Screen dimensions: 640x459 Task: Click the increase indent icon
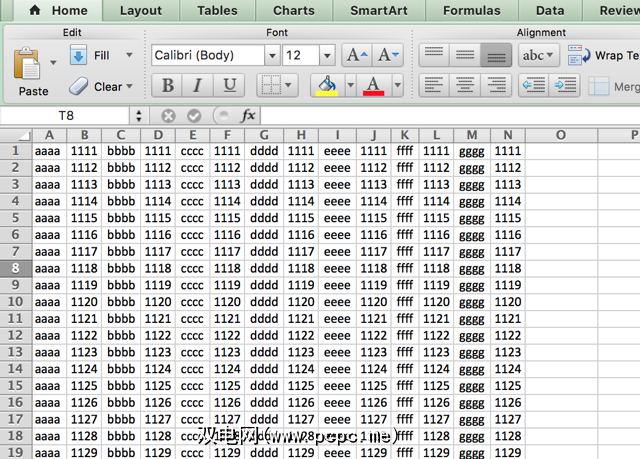[565, 86]
